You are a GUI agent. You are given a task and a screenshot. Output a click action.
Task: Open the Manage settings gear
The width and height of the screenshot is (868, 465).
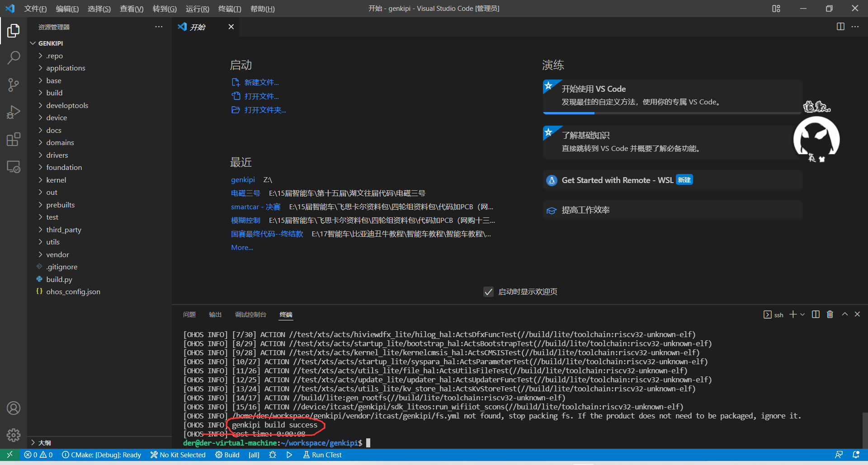click(x=14, y=435)
